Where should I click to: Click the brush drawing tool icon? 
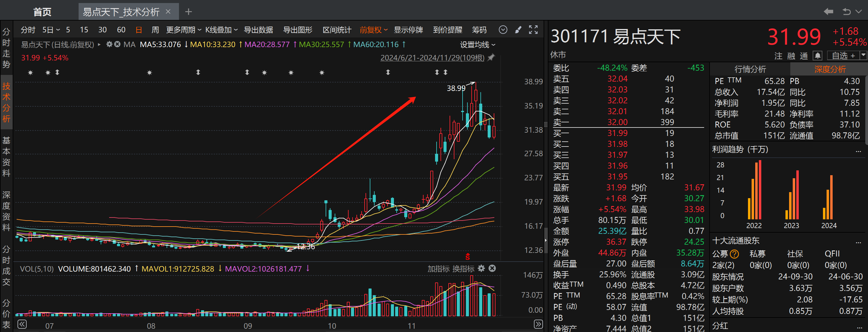click(x=518, y=30)
